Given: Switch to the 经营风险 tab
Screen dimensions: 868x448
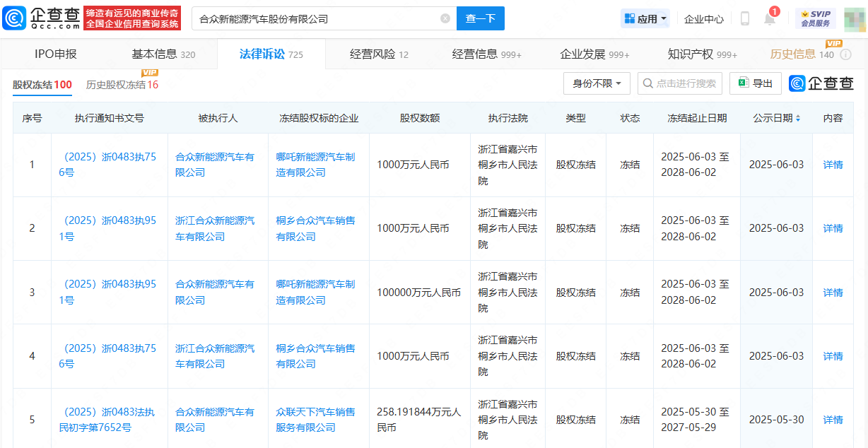Looking at the screenshot, I should click(373, 53).
